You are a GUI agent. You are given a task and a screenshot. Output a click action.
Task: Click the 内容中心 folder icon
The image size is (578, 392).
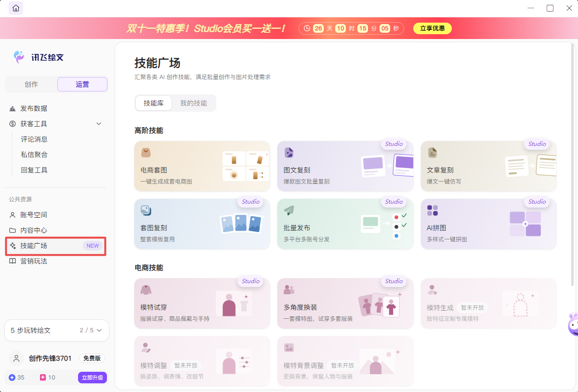(x=13, y=230)
